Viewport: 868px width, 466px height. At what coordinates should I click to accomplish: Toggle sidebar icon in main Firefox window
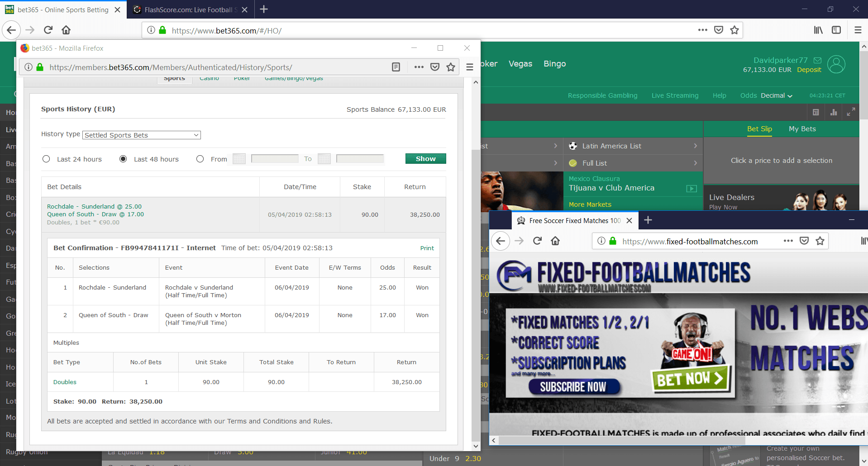click(836, 30)
